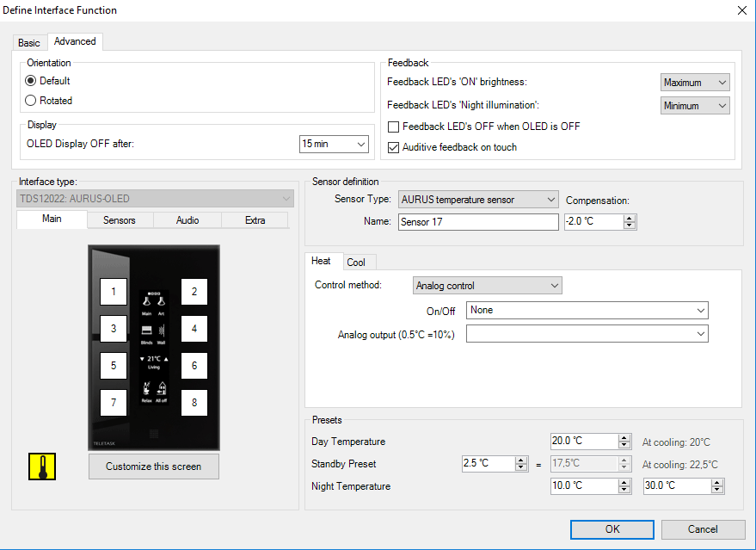Screen dimensions: 756x550
Task: Uncheck Auditive feedback on touch
Action: [394, 147]
